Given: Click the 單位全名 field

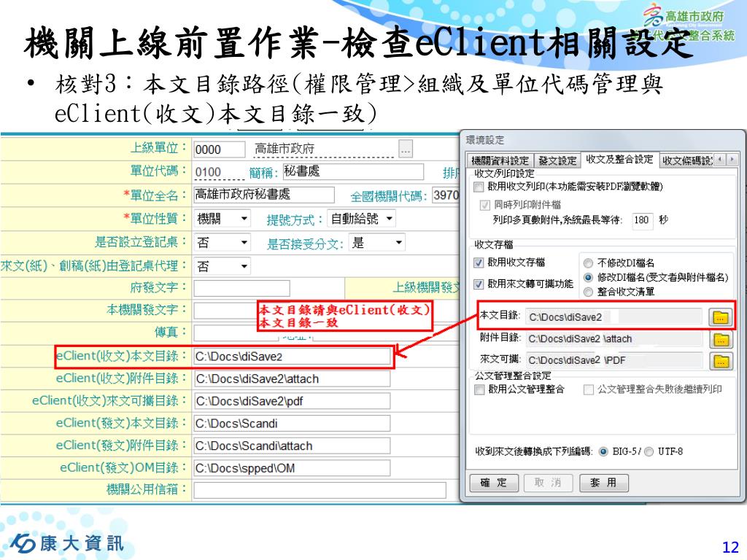Looking at the screenshot, I should (x=264, y=194).
